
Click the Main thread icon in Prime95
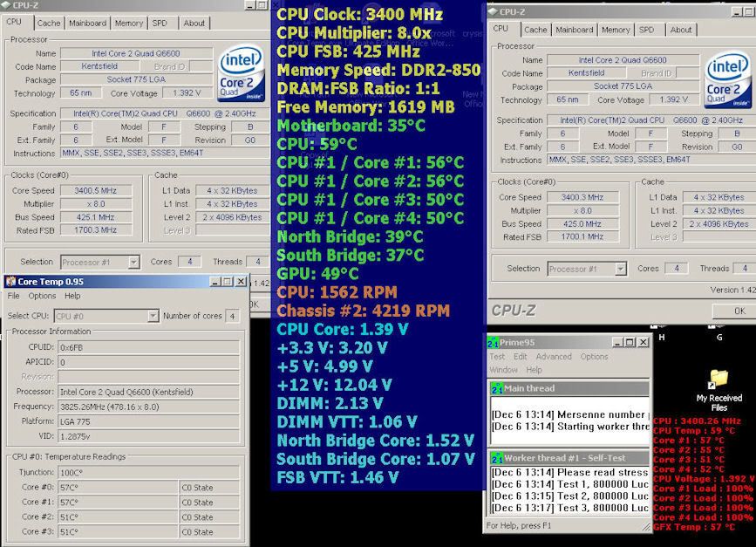(497, 388)
